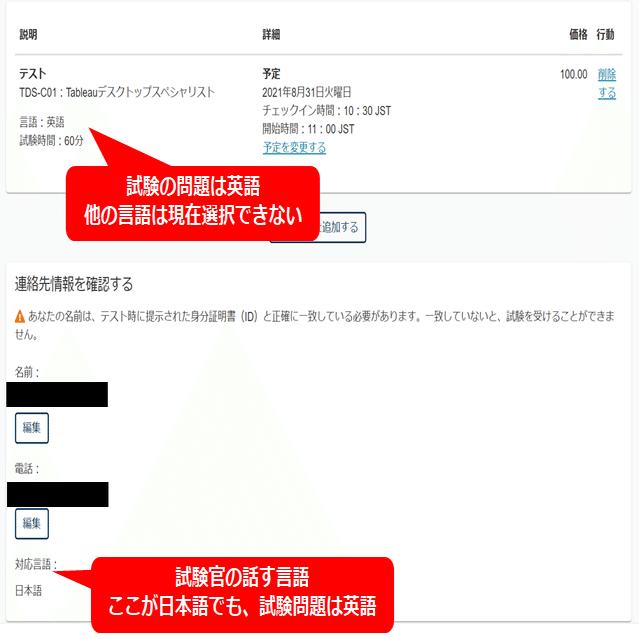Select the 詳細 column header
The width and height of the screenshot is (639, 639).
pos(271,35)
